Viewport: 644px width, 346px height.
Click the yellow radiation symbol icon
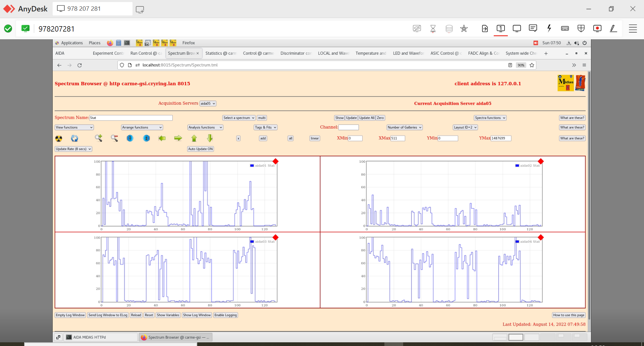(59, 138)
